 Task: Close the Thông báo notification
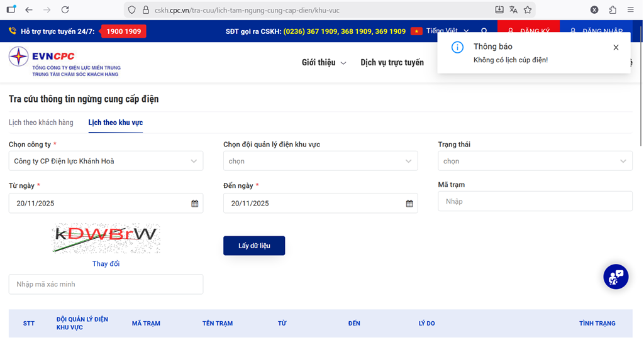616,48
